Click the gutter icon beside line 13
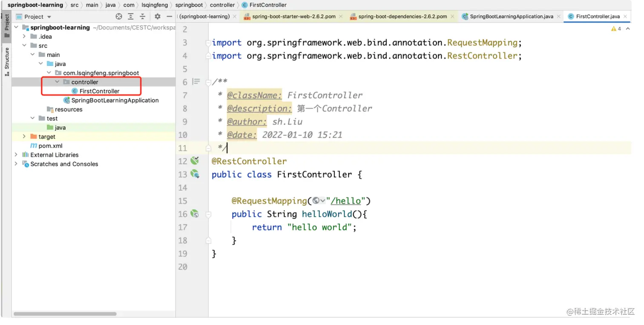 pos(195,174)
